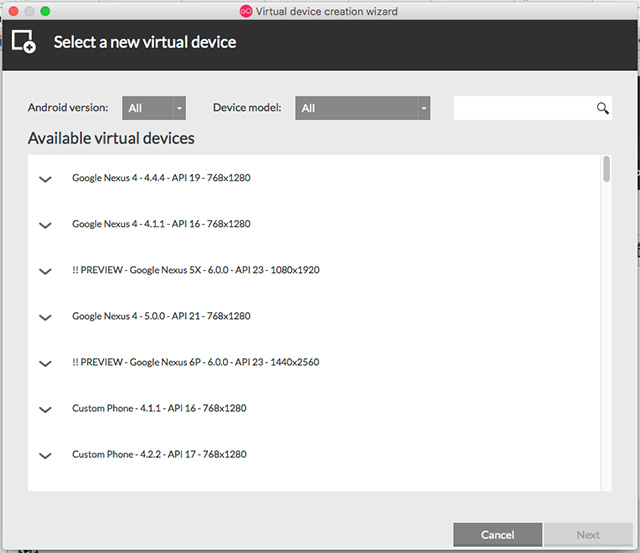Close the wizard with red window button
Viewport: 640px width, 553px height.
click(x=13, y=11)
